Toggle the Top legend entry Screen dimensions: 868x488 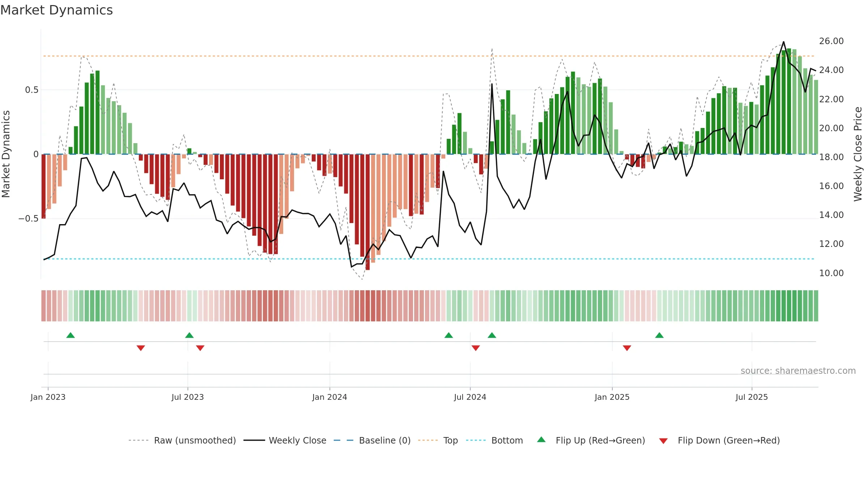tap(438, 440)
